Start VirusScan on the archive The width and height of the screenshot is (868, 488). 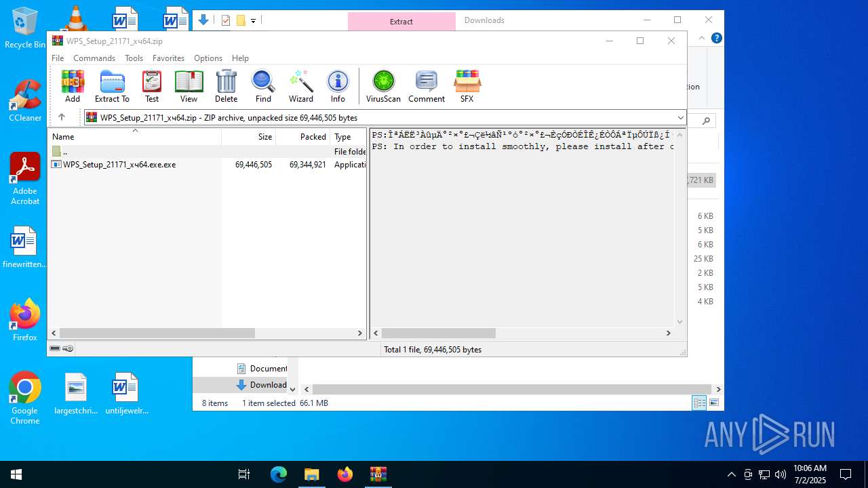383,86
